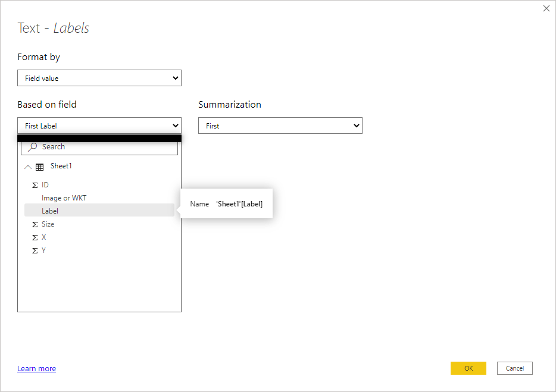Image resolution: width=556 pixels, height=392 pixels.
Task: Select Sheet1 table name
Action: point(61,166)
